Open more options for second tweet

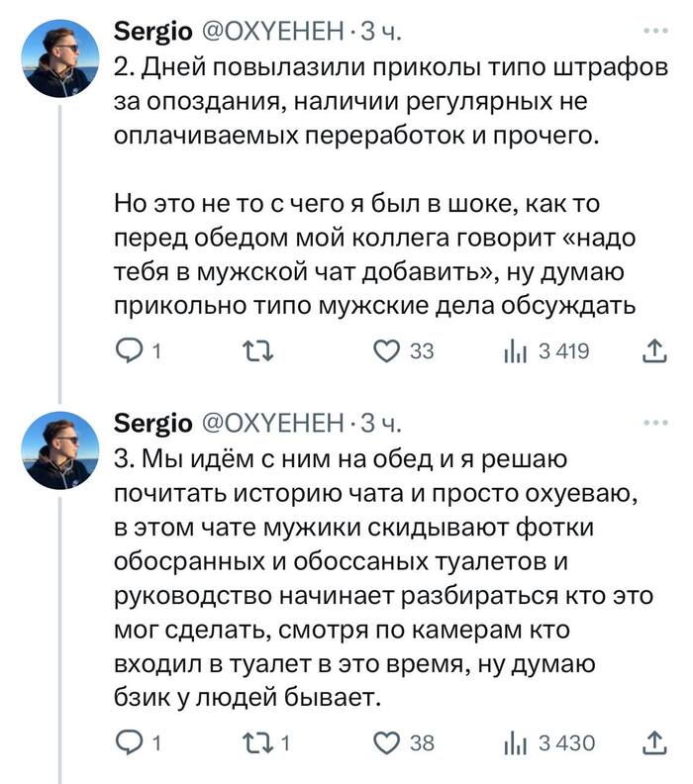[655, 424]
